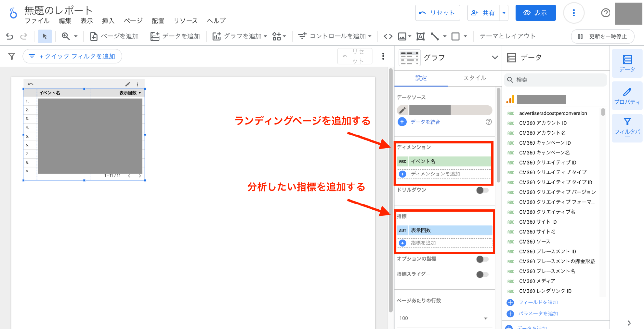This screenshot has width=644, height=329.
Task: Click the top-right vertical dots menu
Action: (573, 13)
